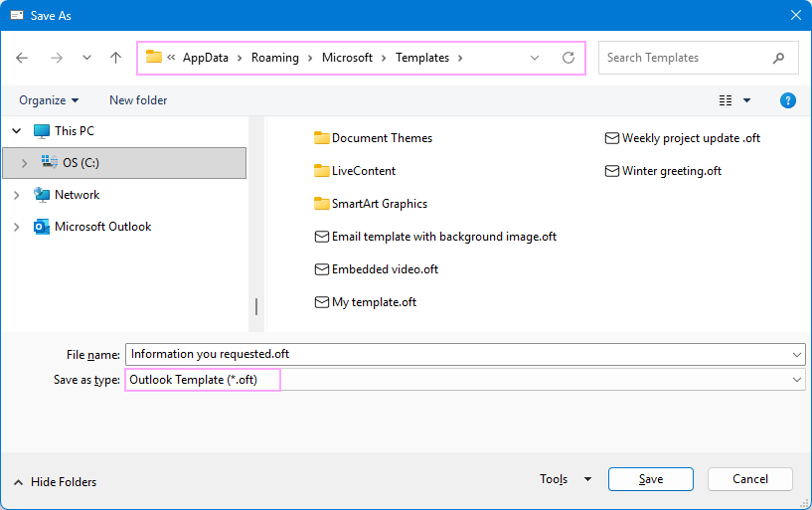Click the Microsoft Outlook icon in tree
Viewport: 812px width, 510px height.
pos(42,227)
